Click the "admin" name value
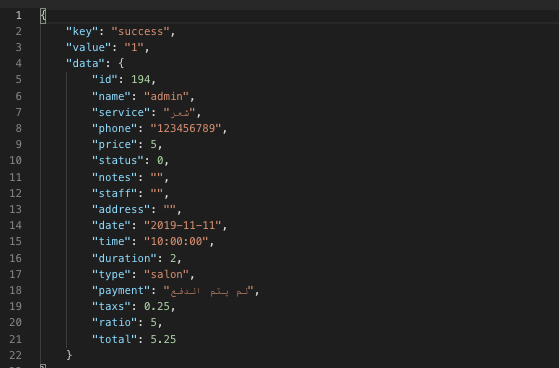Image resolution: width=559 pixels, height=368 pixels. tap(166, 96)
